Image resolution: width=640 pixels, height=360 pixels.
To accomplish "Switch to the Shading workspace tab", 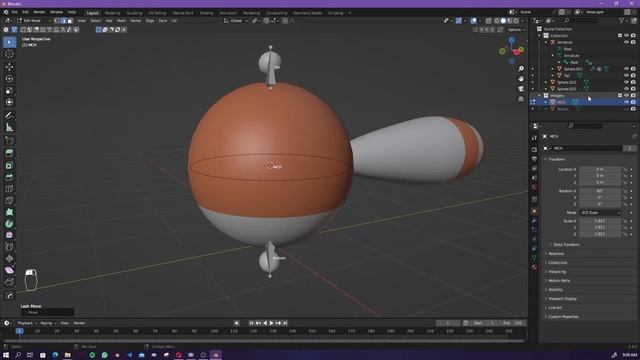I will tap(207, 13).
